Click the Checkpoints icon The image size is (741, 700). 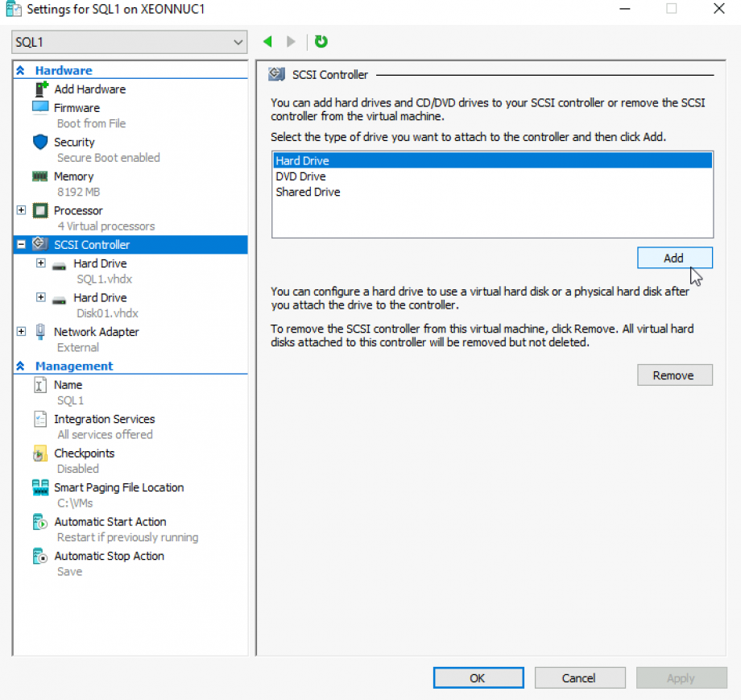(x=40, y=454)
